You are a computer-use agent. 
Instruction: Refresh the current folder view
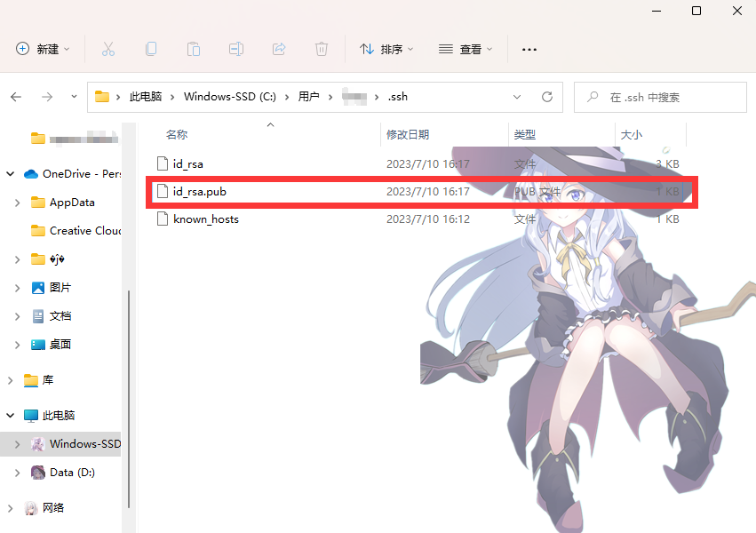pyautogui.click(x=546, y=97)
